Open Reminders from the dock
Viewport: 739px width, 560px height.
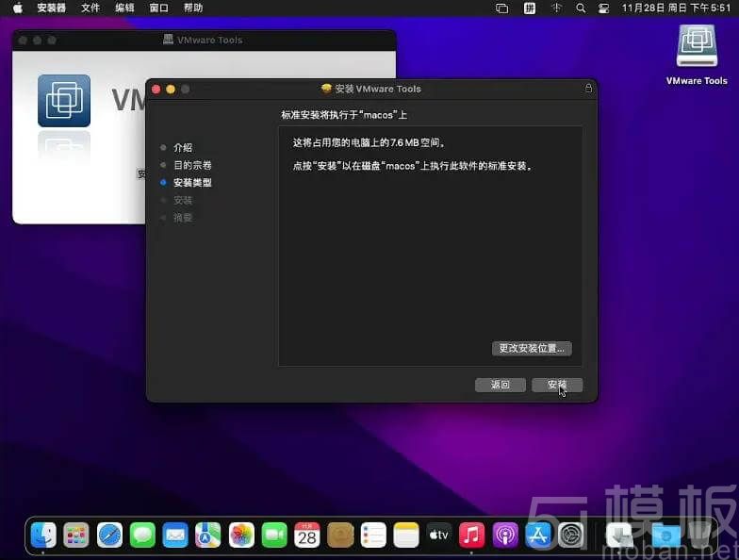click(373, 535)
